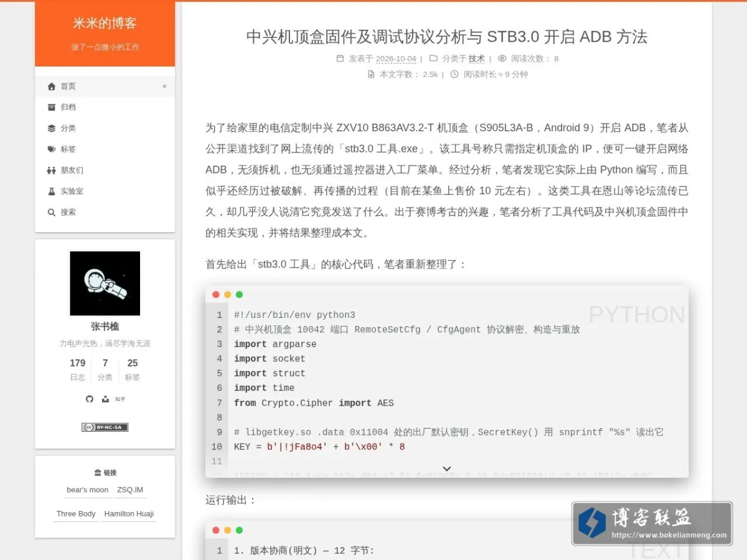Open the 首页 home menu item

pyautogui.click(x=105, y=86)
